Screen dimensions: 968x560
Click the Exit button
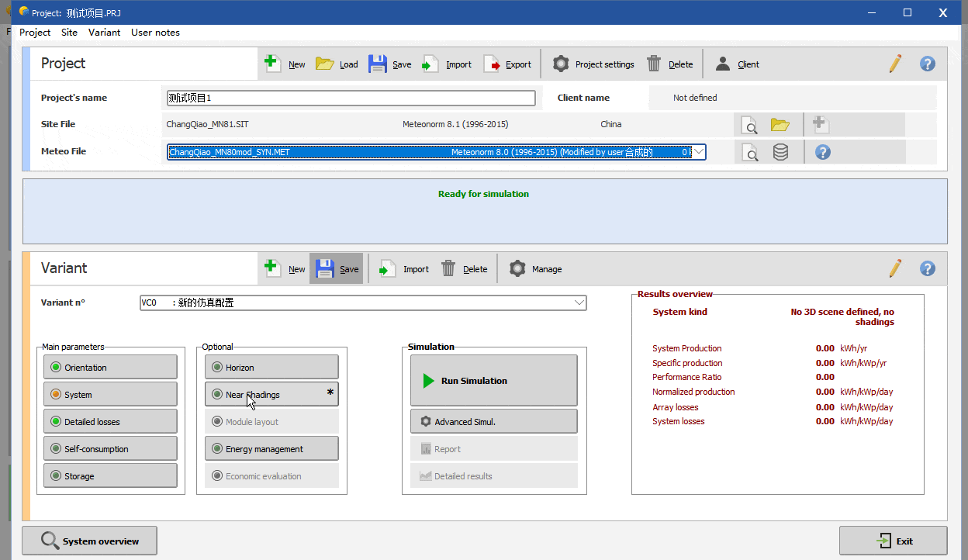tap(893, 541)
